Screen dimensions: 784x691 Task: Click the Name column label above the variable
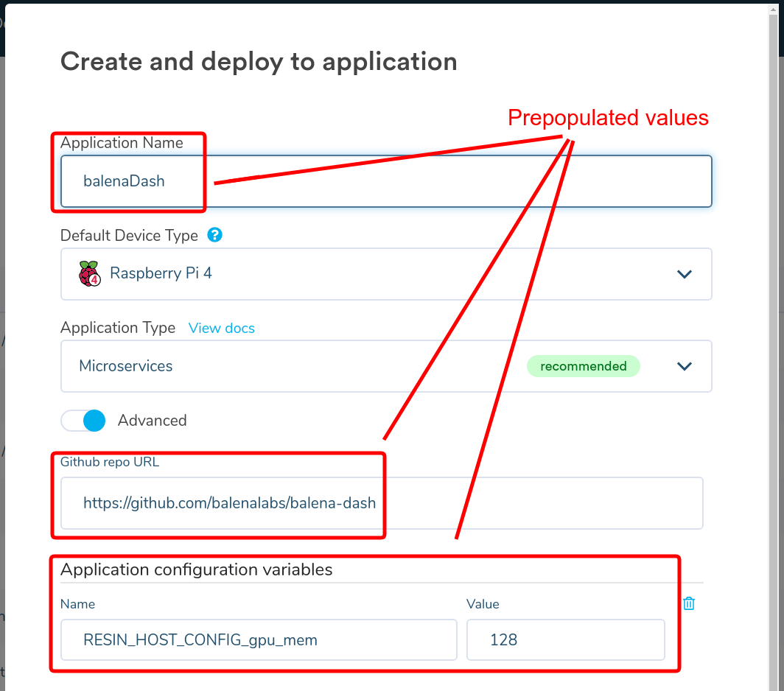[77, 604]
